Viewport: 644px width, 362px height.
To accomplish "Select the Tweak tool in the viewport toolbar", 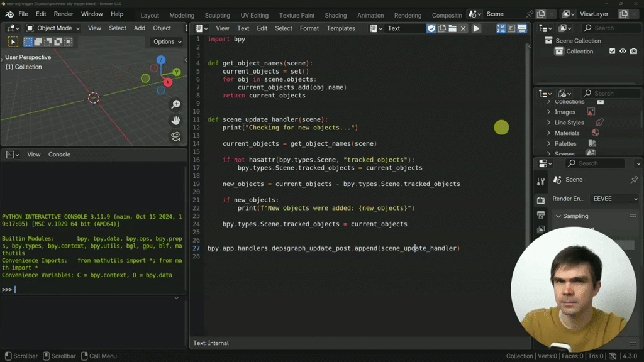I will (x=13, y=41).
